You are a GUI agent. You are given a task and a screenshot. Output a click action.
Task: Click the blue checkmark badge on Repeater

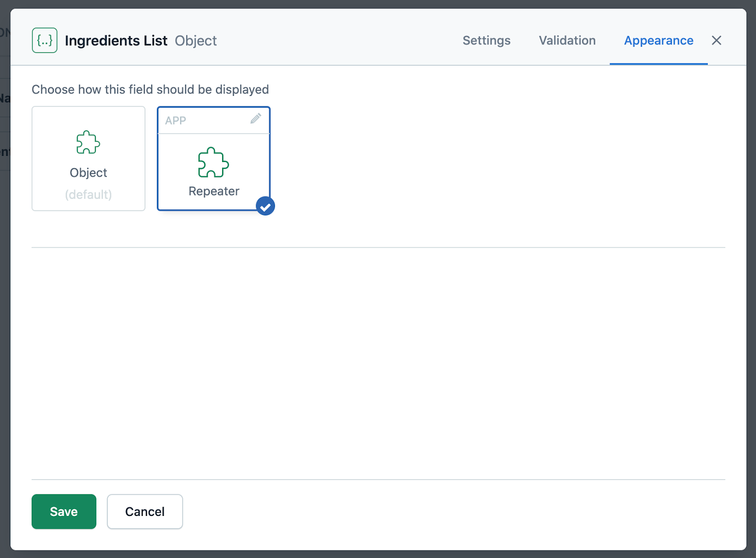pos(266,206)
